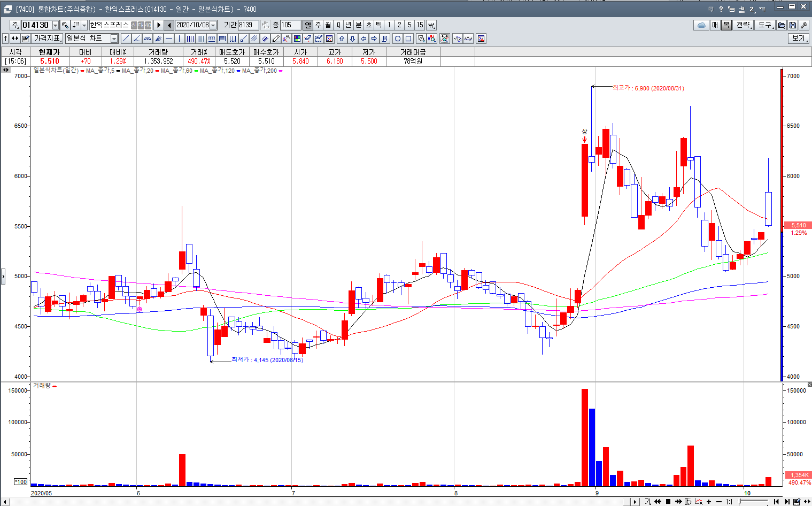Toggle the 복 button in top right

click(x=726, y=25)
